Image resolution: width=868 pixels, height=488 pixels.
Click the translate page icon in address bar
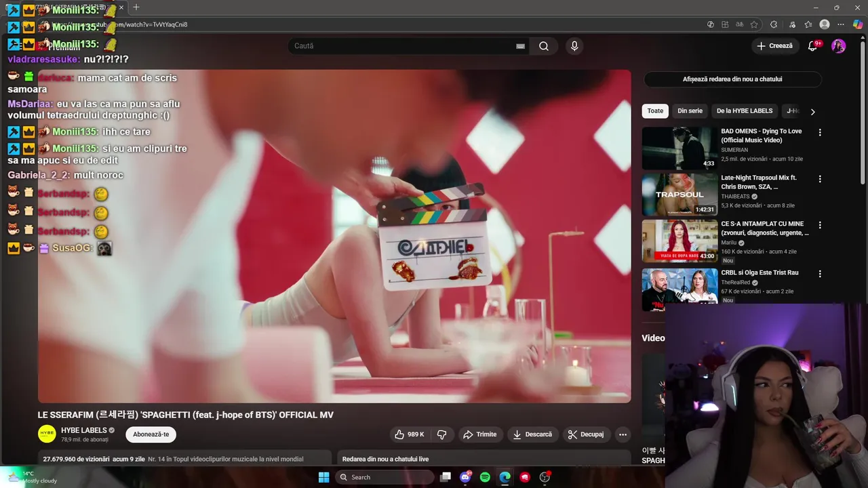pyautogui.click(x=740, y=24)
